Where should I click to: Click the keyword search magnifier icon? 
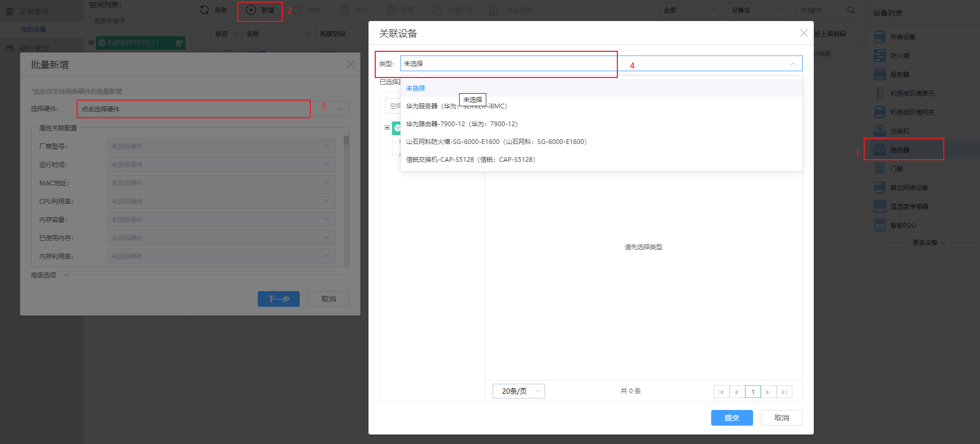tap(851, 10)
